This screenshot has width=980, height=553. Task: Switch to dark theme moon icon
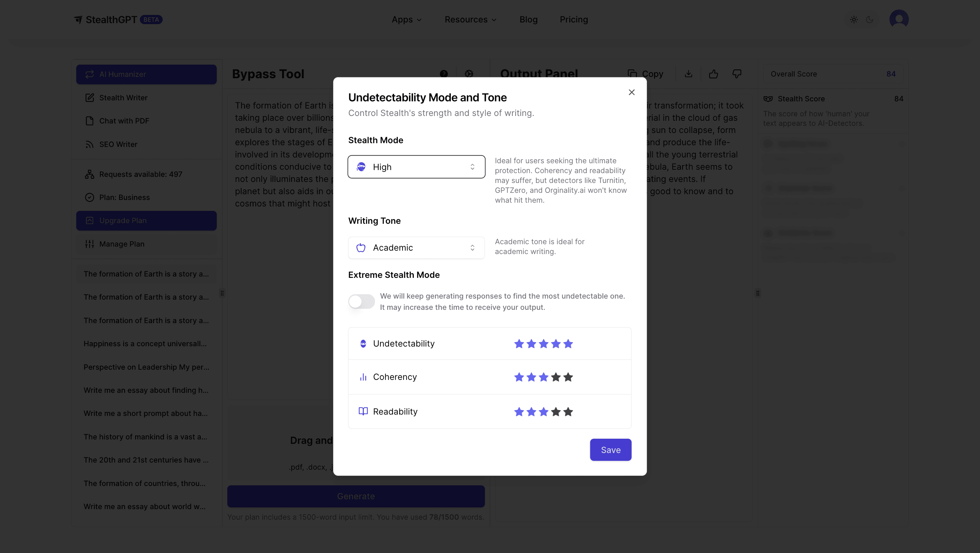870,19
